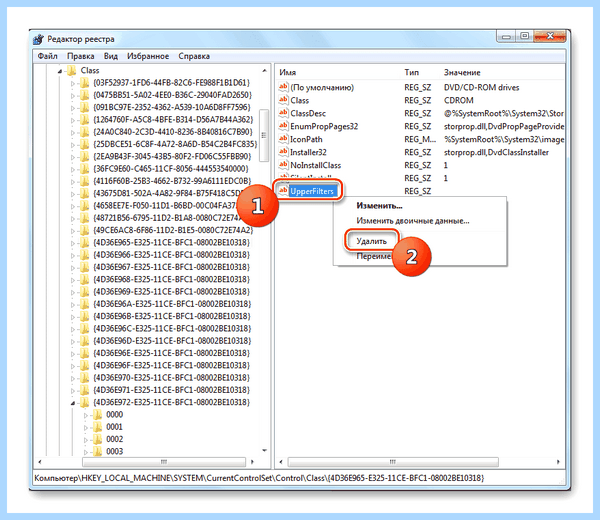Image resolution: width=600 pixels, height=520 pixels.
Task: Choose Удалить in the context menu
Action: [x=372, y=241]
